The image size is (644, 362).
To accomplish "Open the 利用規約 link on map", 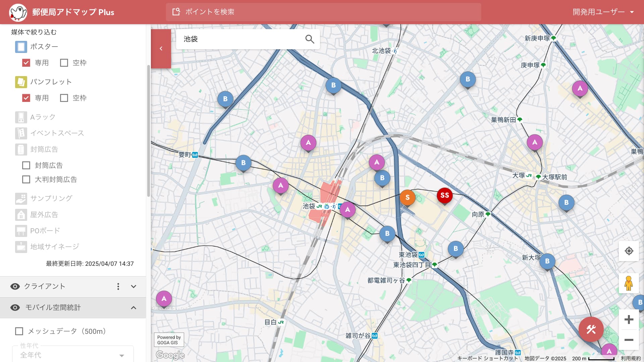I will click(631, 358).
